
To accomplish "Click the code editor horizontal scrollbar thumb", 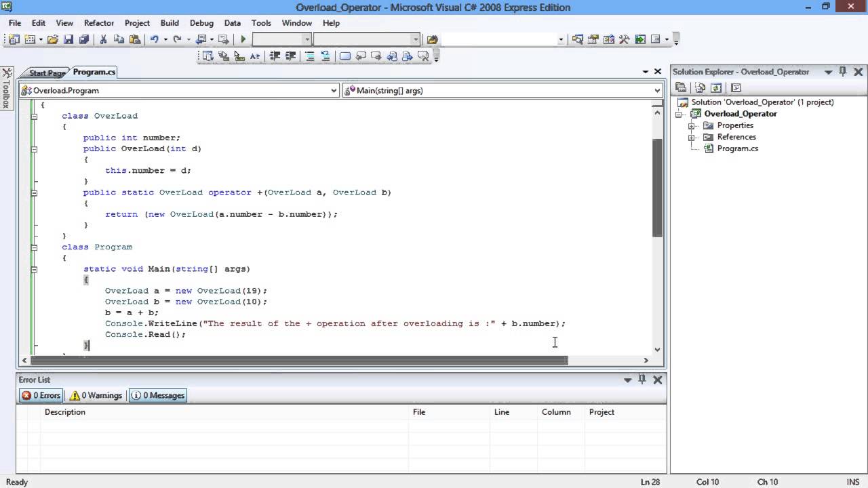I will 299,361.
